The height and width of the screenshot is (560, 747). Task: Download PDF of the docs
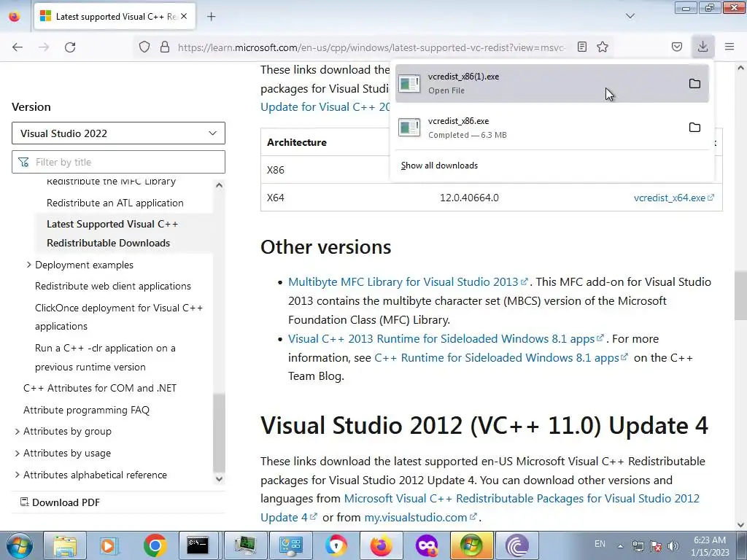(x=60, y=502)
